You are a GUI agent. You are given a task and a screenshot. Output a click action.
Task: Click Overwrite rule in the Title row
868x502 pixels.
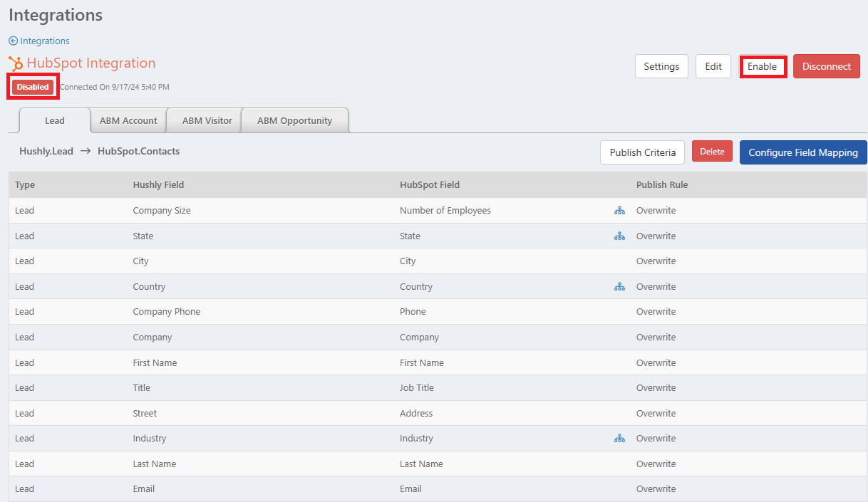[x=656, y=388]
